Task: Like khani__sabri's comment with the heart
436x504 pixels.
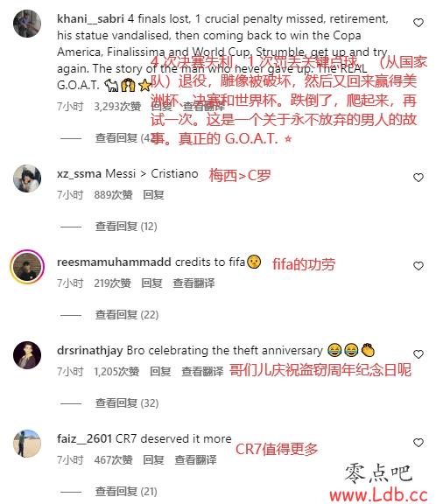Action: [x=418, y=23]
